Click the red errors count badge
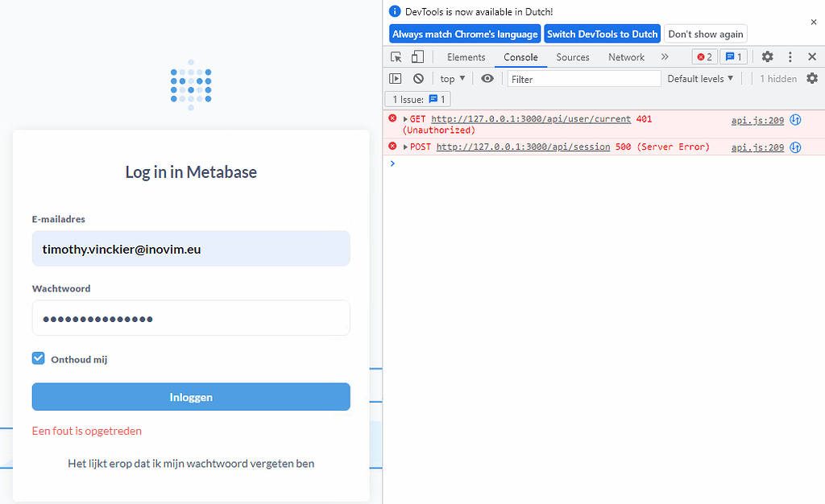825x504 pixels. (x=704, y=56)
